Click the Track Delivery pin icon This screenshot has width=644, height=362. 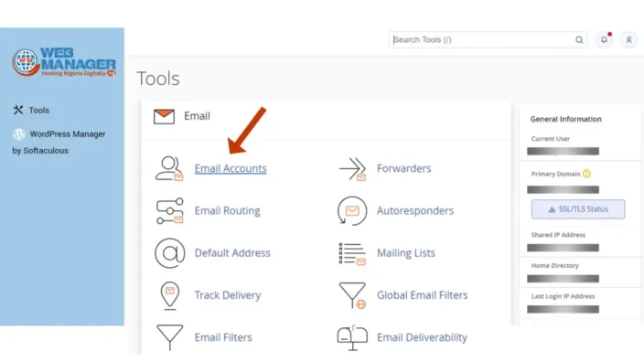pyautogui.click(x=169, y=295)
